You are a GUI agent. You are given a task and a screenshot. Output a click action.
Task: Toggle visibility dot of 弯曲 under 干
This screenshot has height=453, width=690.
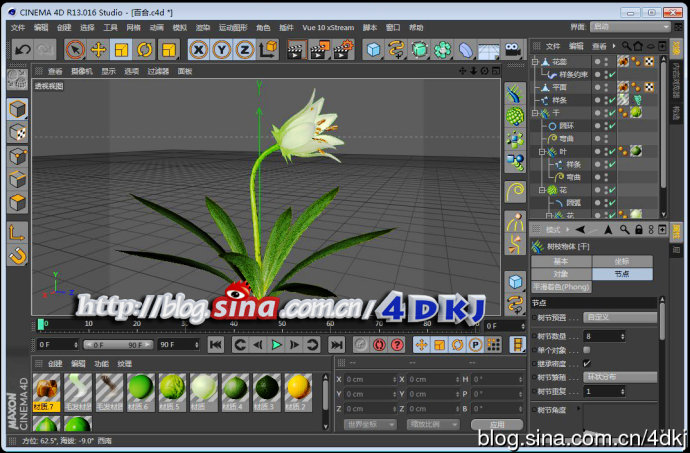pos(606,139)
